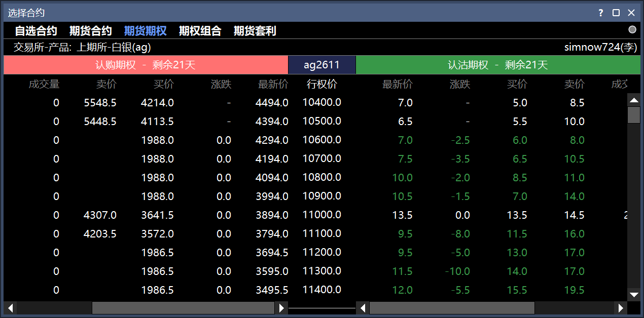Click the call ask price 4203.5
This screenshot has height=318, width=644.
100,234
